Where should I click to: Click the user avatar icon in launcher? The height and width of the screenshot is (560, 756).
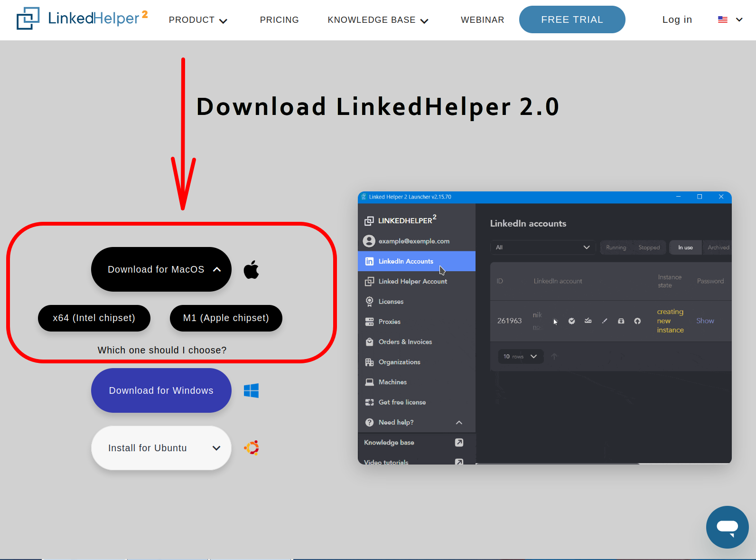(369, 241)
